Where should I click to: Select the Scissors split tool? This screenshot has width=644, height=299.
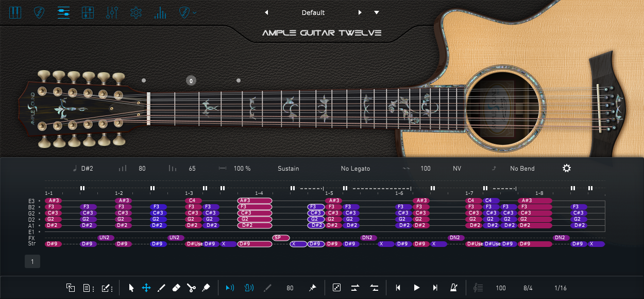(x=191, y=288)
